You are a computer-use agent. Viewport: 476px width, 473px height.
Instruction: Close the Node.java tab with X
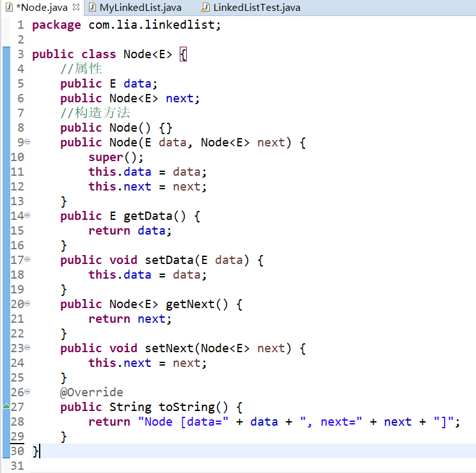point(76,7)
